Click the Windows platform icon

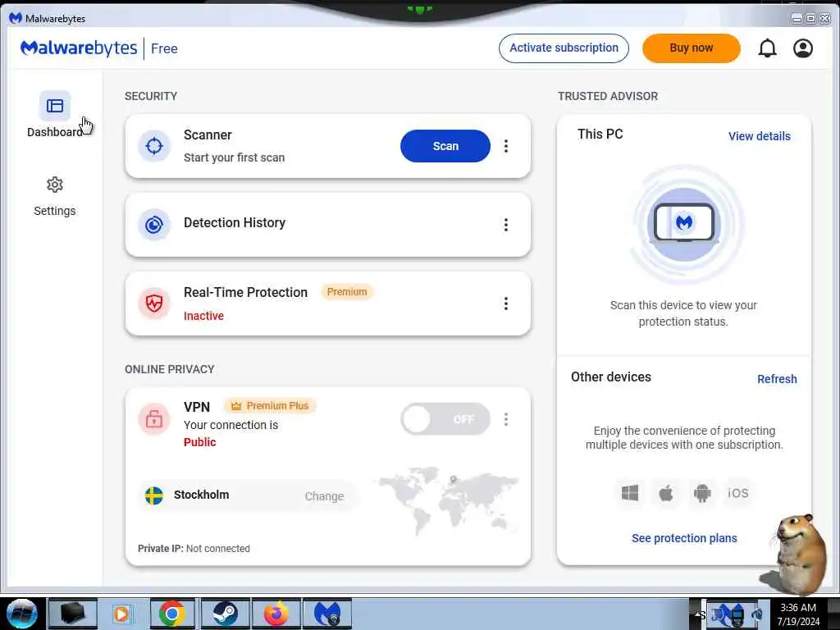click(630, 493)
